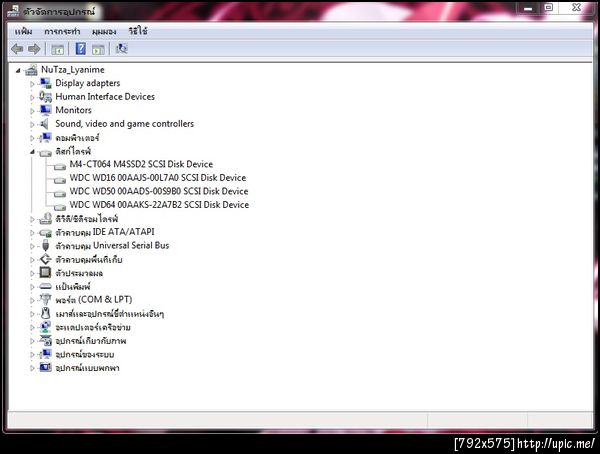
Task: Select the ตัวประมวลผล processors label
Action: (79, 273)
